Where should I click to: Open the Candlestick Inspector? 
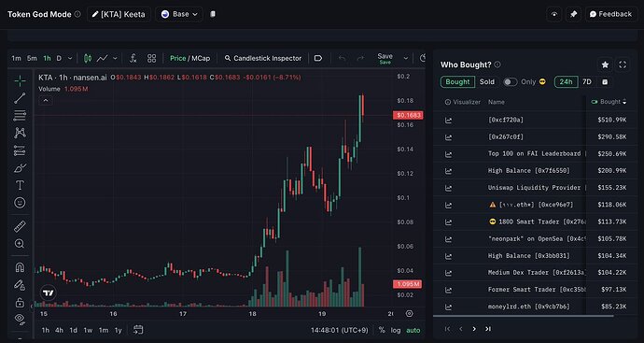coord(263,58)
